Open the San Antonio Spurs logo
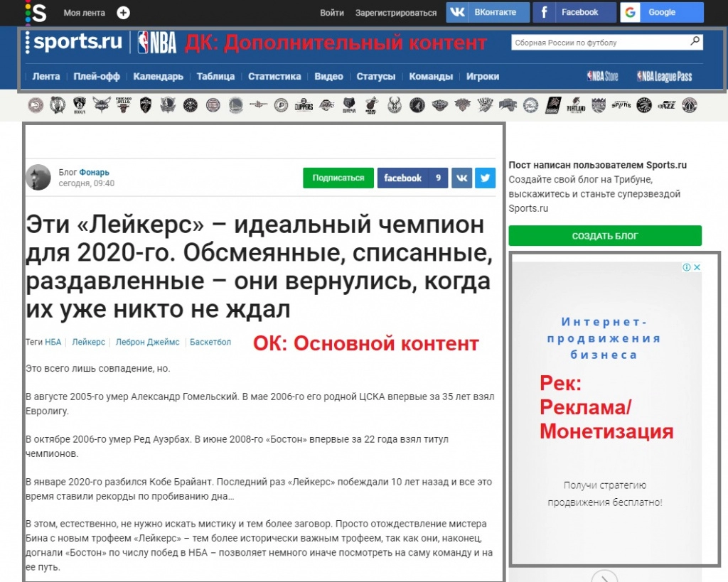The height and width of the screenshot is (582, 728). (x=621, y=105)
